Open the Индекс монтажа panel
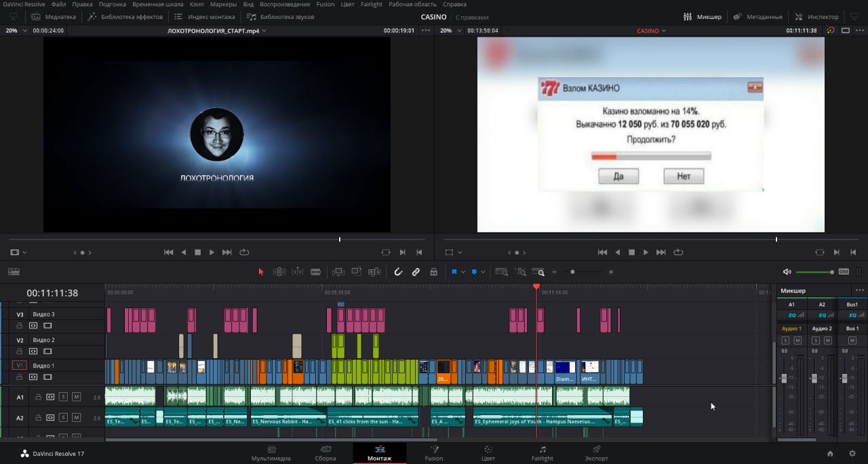868x464 pixels. tap(204, 16)
